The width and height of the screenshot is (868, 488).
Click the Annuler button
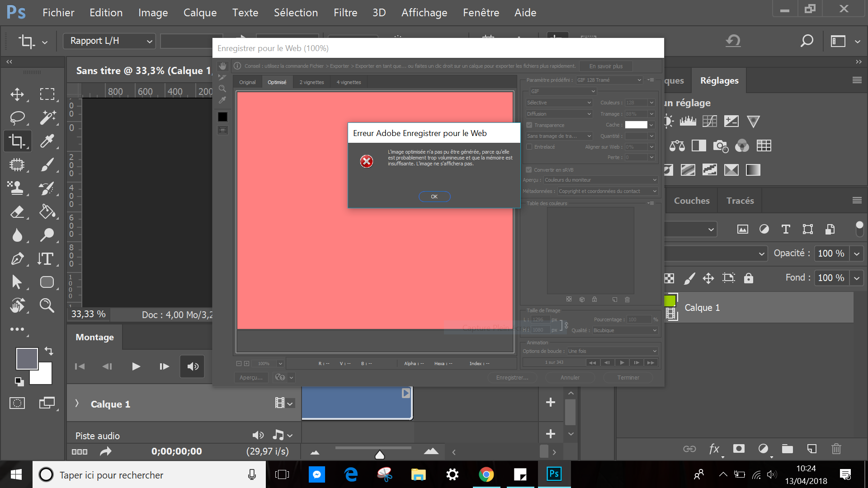coord(570,377)
